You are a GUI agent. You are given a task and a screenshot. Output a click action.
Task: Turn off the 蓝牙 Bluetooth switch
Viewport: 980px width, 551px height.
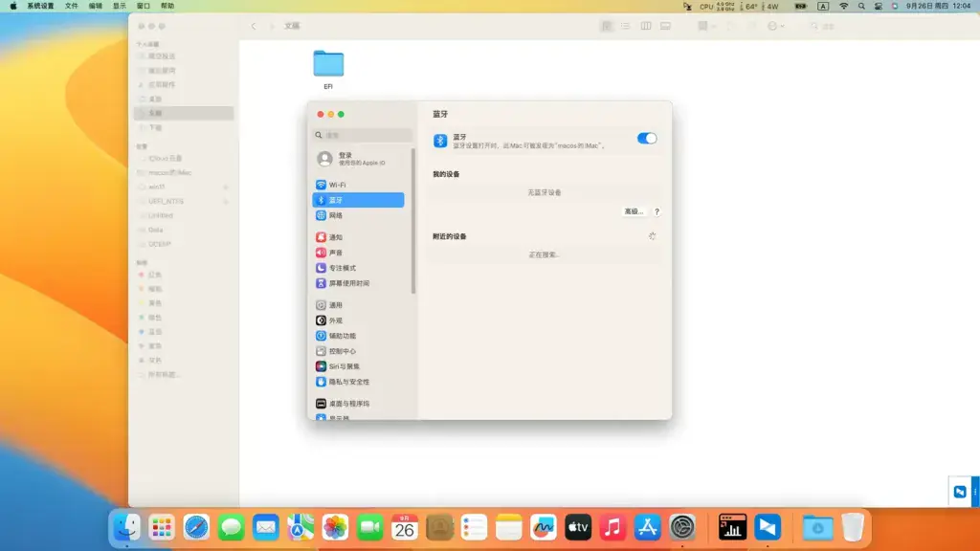tap(646, 139)
